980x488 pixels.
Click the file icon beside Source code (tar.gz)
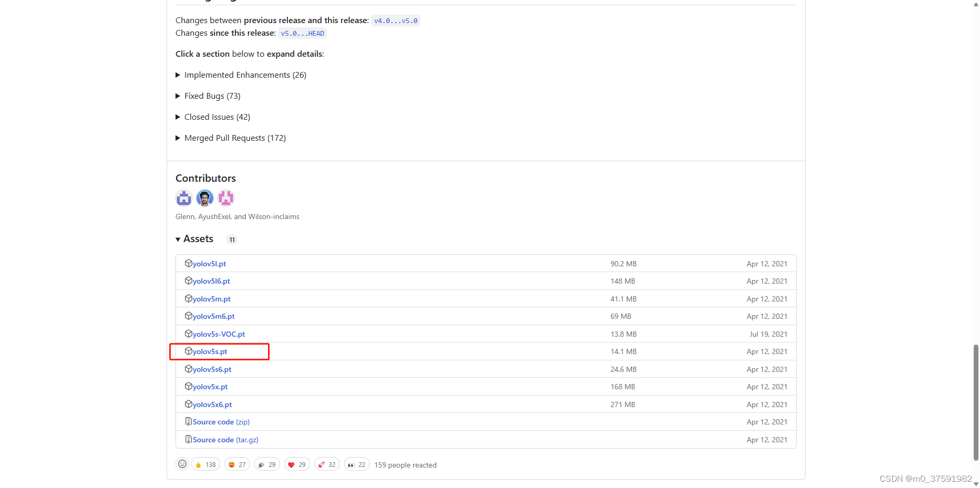click(188, 439)
